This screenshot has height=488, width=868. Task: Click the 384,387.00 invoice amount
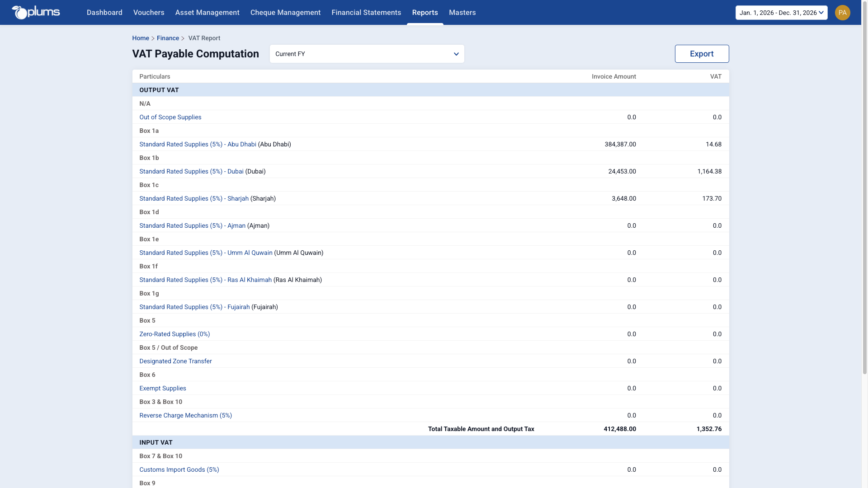[620, 144]
